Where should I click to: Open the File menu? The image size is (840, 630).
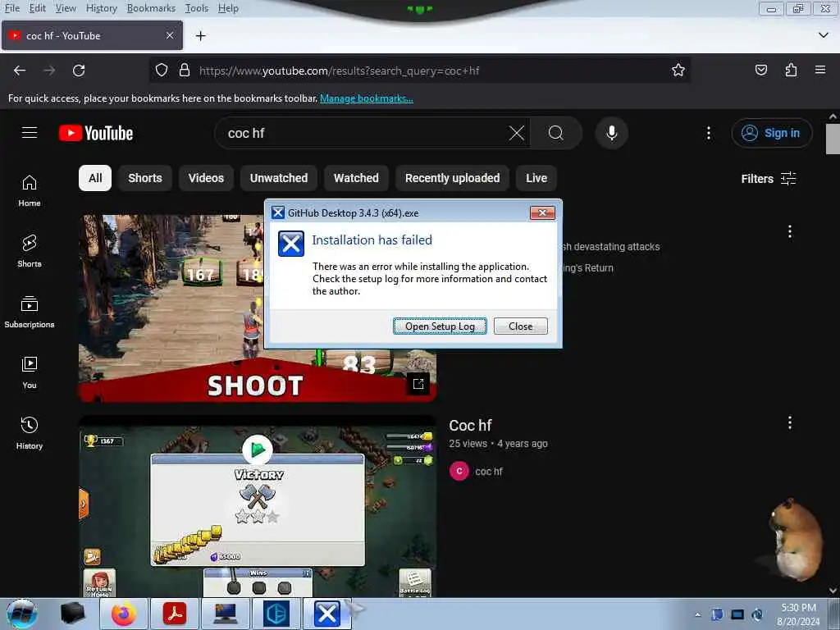(11, 8)
